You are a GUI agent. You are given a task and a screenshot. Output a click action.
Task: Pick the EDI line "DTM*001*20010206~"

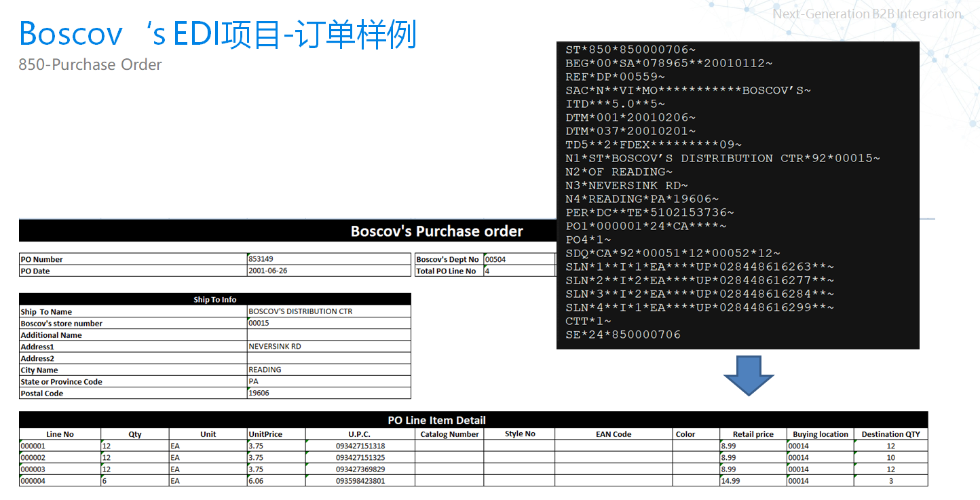point(630,117)
